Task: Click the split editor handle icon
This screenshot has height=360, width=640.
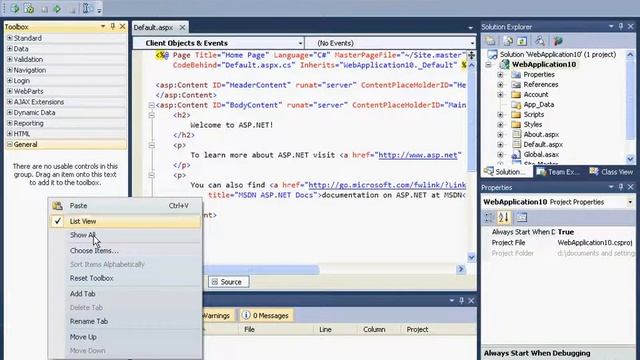Action: click(x=471, y=55)
